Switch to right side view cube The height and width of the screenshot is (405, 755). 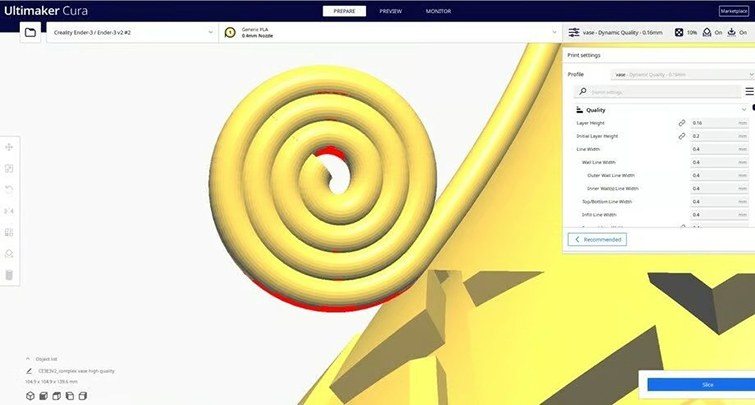pyautogui.click(x=83, y=396)
